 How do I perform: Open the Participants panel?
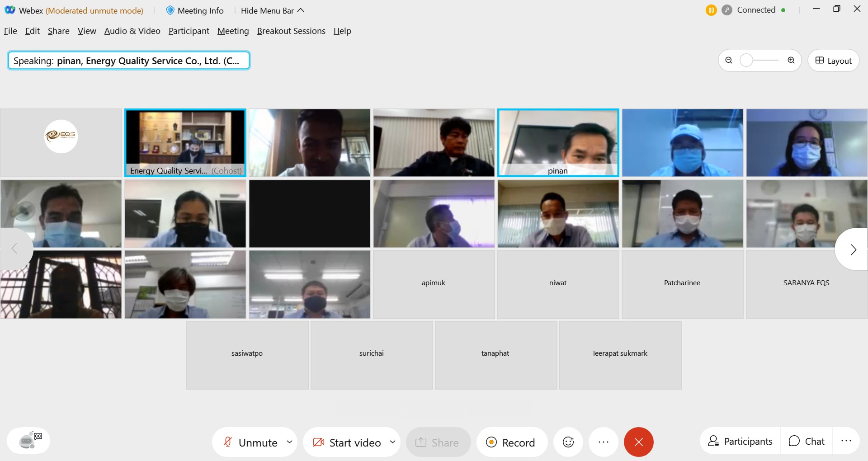coord(740,441)
